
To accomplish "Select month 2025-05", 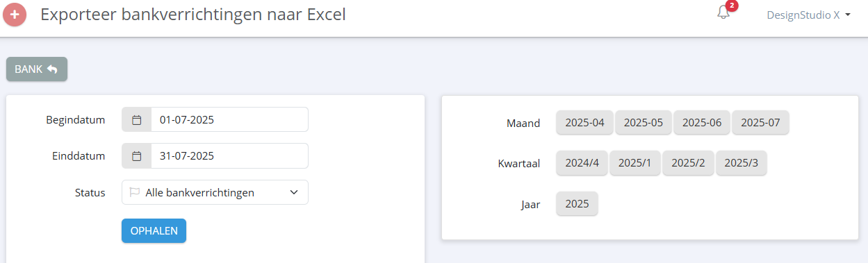I will click(644, 122).
